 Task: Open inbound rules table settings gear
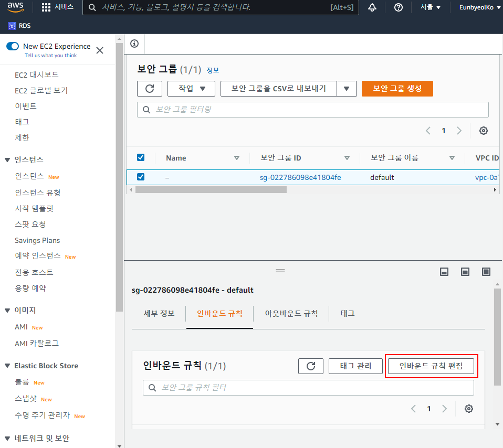tap(469, 409)
